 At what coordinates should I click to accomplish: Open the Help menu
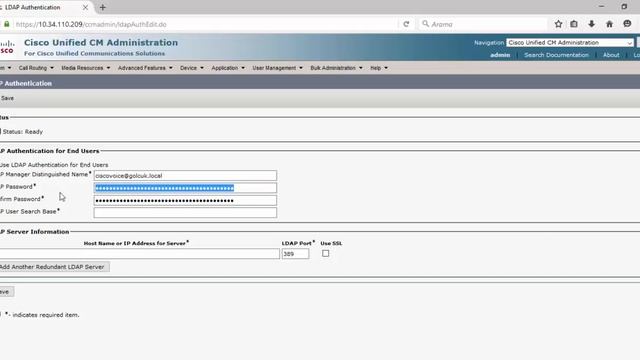[379, 68]
